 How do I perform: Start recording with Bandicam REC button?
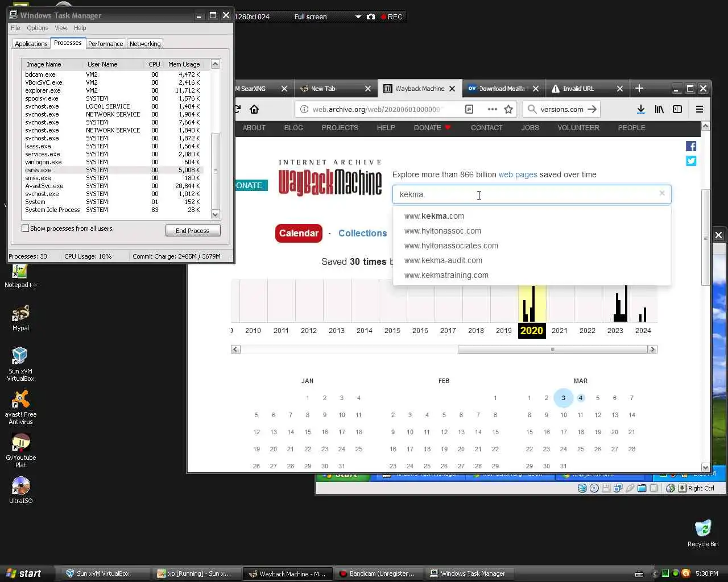pyautogui.click(x=391, y=16)
